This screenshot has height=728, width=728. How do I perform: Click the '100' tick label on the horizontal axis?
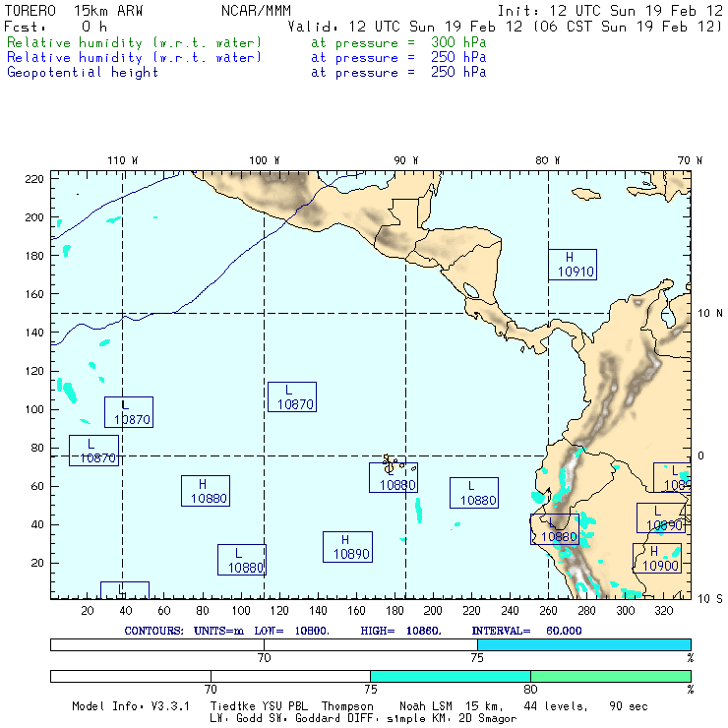click(241, 611)
